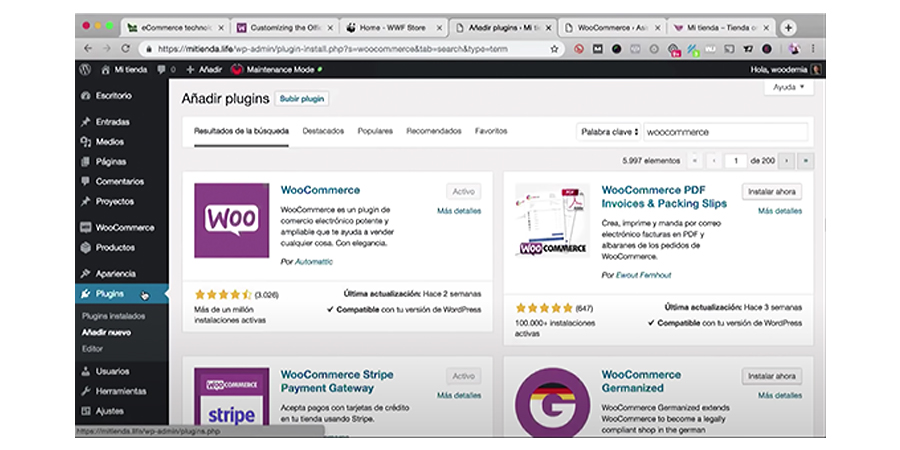Open Mi tienda site from admin bar

[x=124, y=69]
